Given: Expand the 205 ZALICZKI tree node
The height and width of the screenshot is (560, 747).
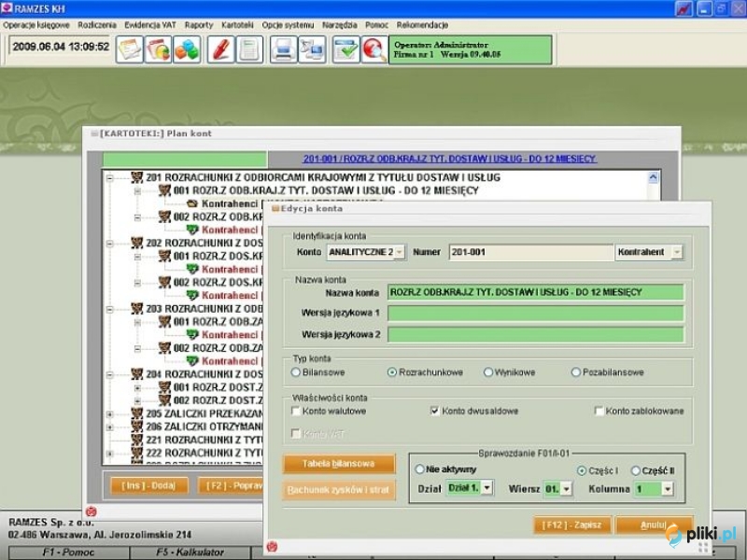Looking at the screenshot, I should click(x=109, y=414).
